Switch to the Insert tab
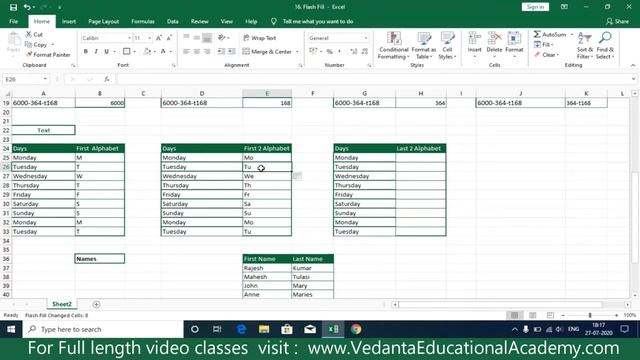 (x=69, y=21)
